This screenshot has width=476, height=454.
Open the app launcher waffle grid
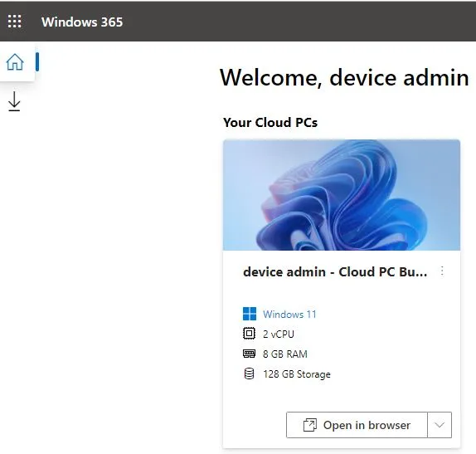15,22
